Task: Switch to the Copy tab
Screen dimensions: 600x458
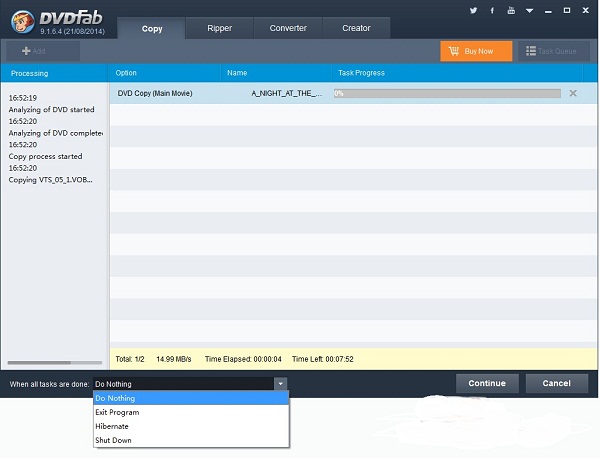Action: pos(152,28)
